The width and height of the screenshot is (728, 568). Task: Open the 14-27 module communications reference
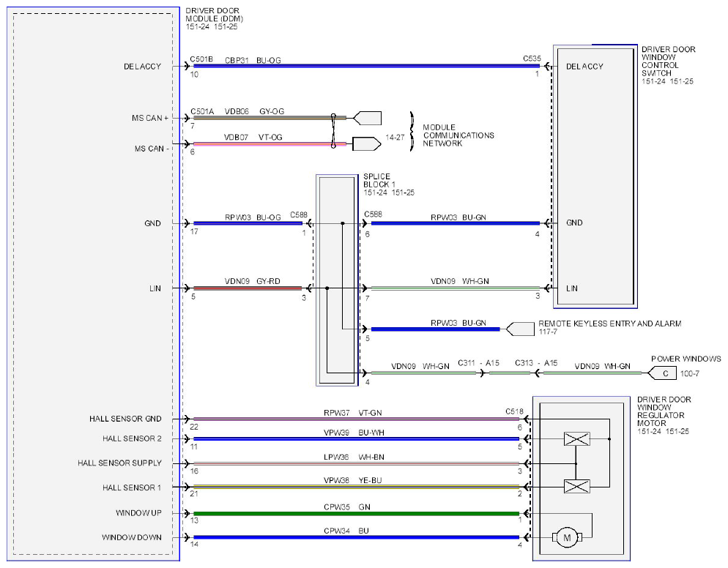pos(395,138)
